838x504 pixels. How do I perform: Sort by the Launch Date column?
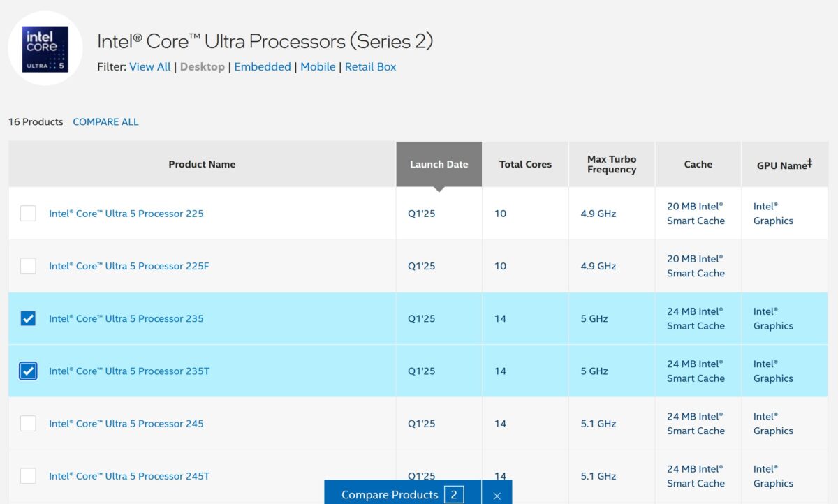[439, 164]
